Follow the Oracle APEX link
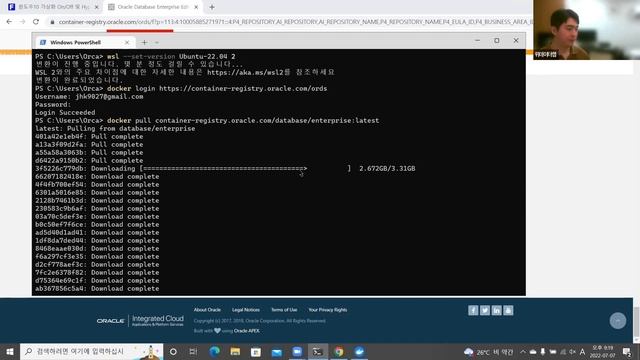 pyautogui.click(x=247, y=331)
